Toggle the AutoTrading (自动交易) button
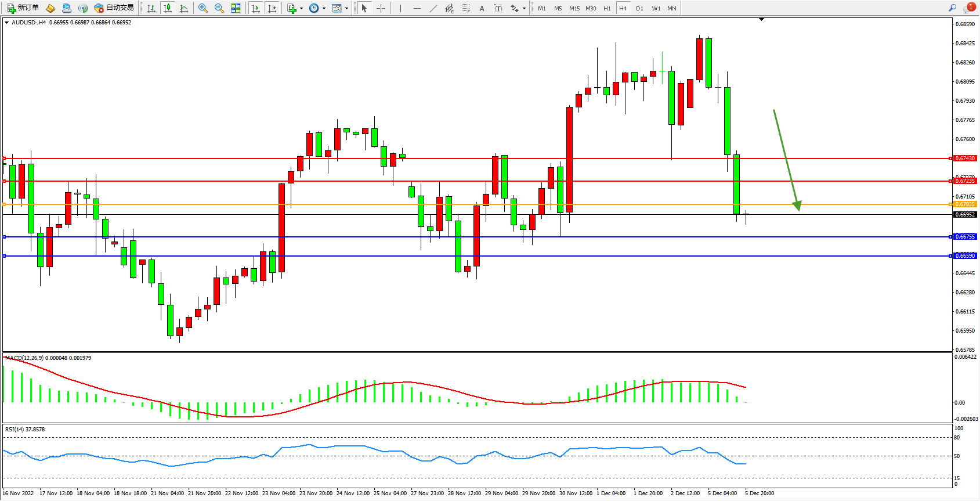 [x=114, y=8]
